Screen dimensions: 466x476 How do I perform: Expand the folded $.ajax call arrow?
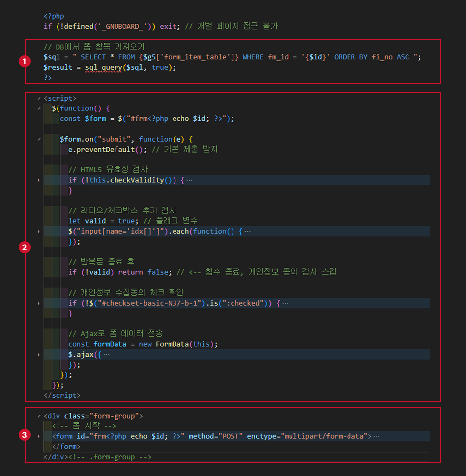38,355
